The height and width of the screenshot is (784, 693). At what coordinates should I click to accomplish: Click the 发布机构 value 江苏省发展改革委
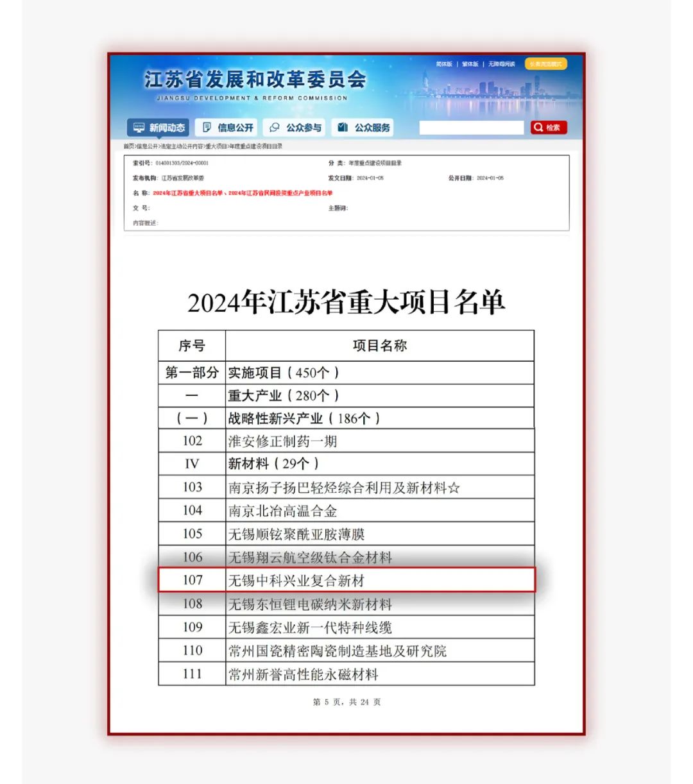coord(183,178)
